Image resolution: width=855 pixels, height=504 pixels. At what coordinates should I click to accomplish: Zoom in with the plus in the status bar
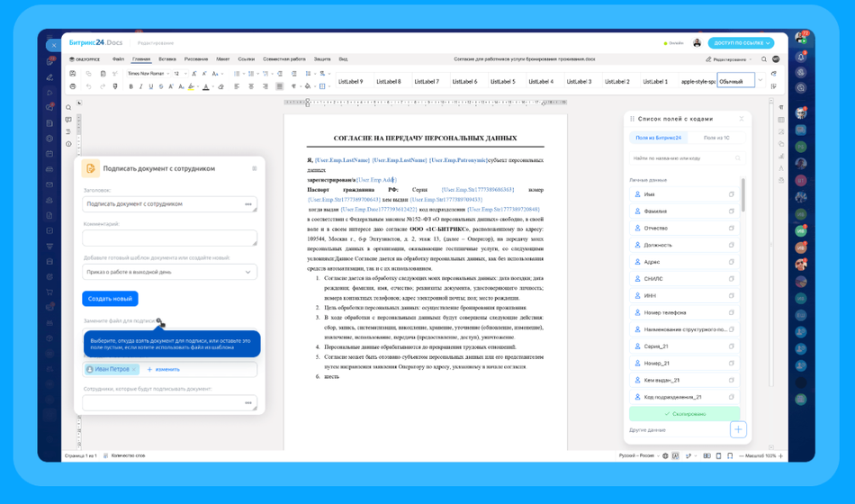click(x=780, y=456)
